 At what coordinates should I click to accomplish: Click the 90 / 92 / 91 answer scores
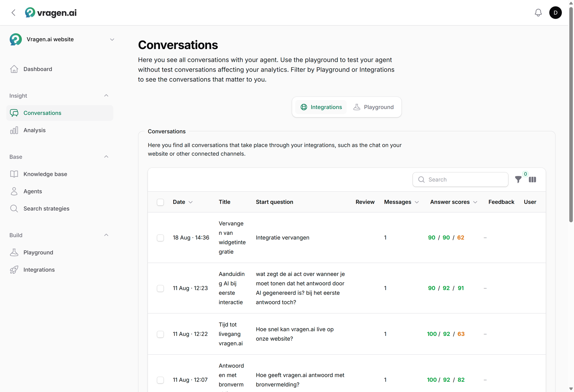pos(446,288)
